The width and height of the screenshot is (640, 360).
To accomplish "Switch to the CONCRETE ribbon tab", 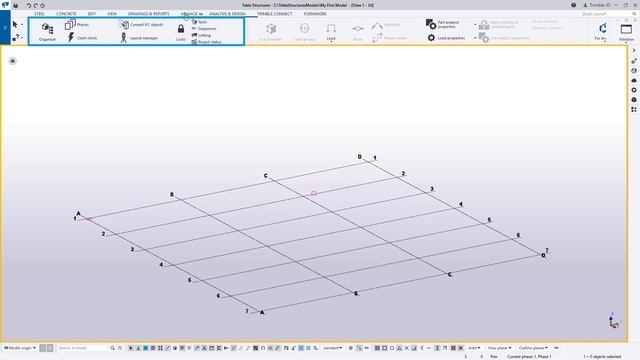I will 66,14.
